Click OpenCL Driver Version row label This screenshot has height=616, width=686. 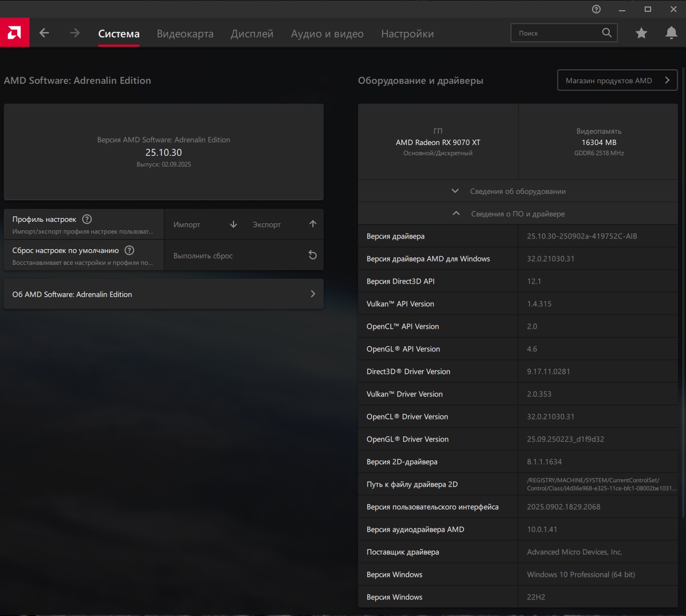point(407,417)
